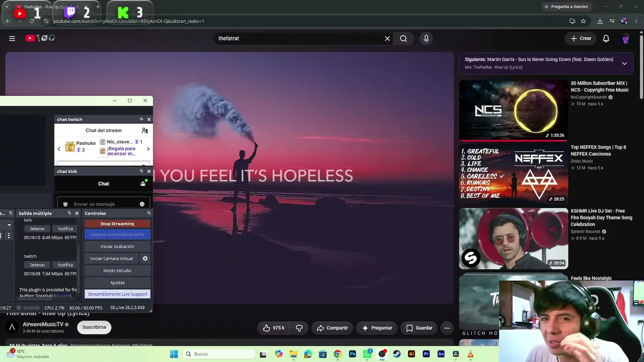Open WhatsApp from the taskbar

367,354
